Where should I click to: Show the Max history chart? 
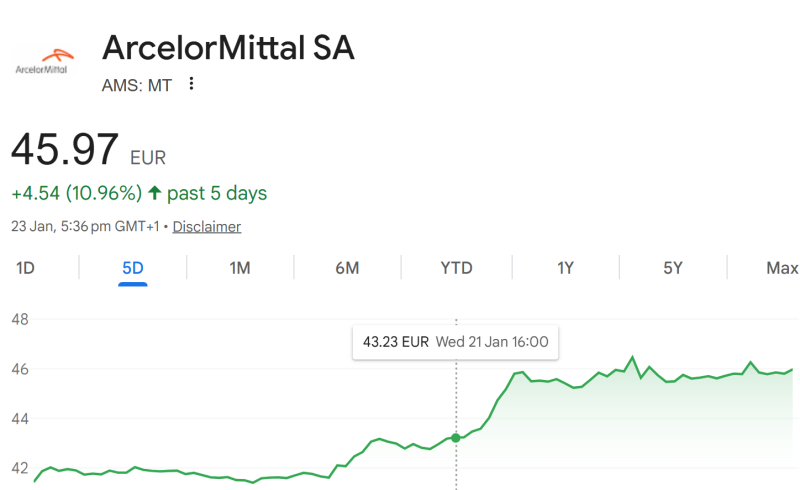(782, 268)
